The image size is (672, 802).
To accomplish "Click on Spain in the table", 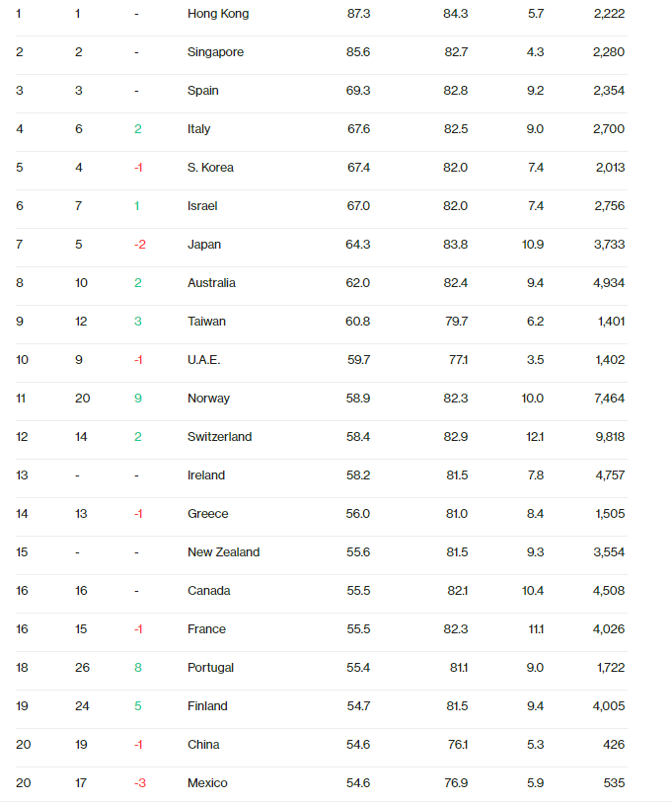I will pos(203,91).
